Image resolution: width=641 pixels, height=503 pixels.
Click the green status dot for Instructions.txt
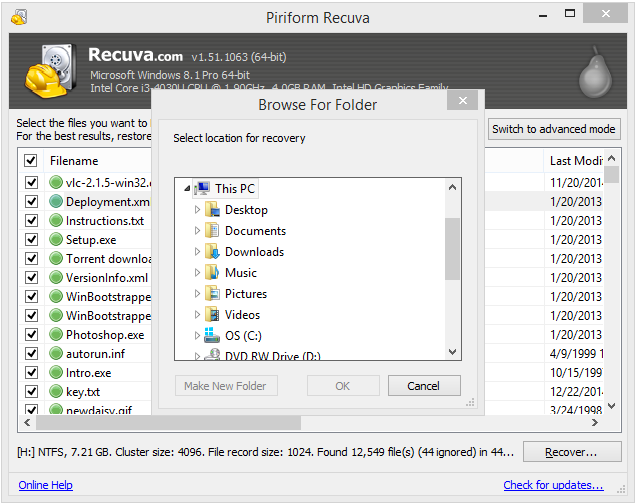click(x=56, y=220)
